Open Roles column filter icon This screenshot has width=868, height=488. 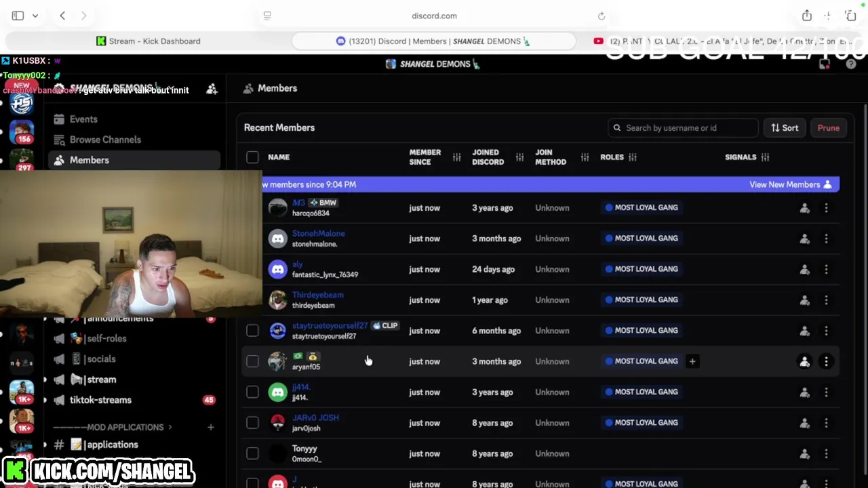tap(632, 157)
